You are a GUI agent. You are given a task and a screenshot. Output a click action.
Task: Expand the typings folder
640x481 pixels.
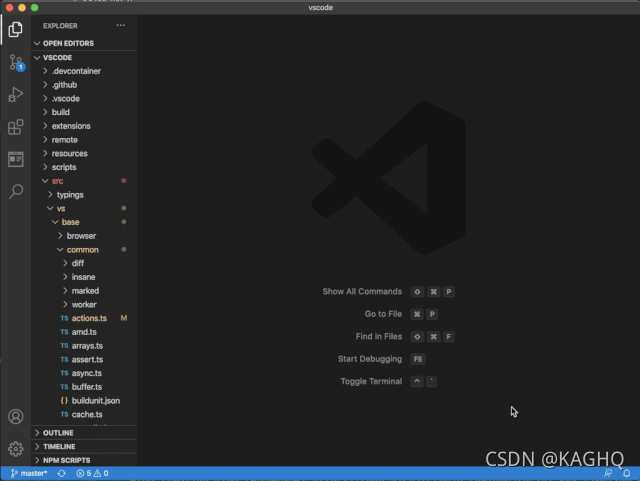(84, 195)
